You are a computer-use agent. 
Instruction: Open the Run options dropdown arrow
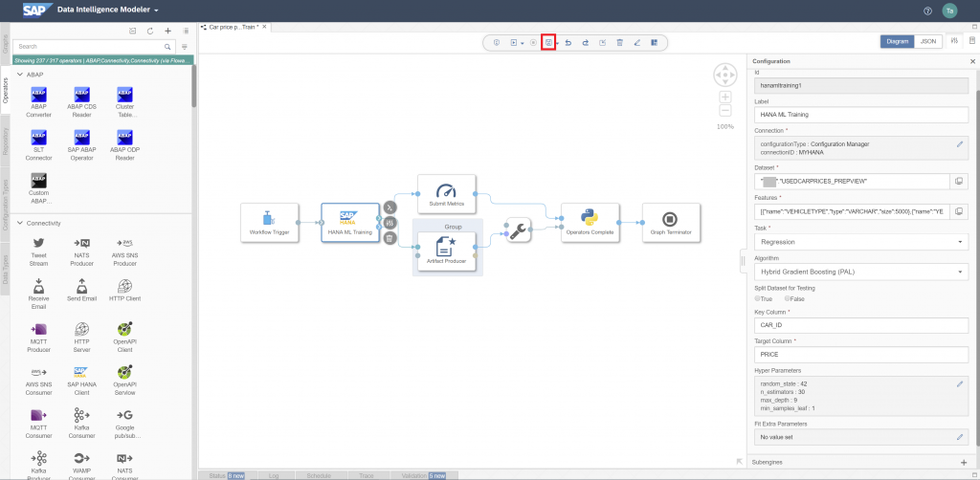point(522,43)
